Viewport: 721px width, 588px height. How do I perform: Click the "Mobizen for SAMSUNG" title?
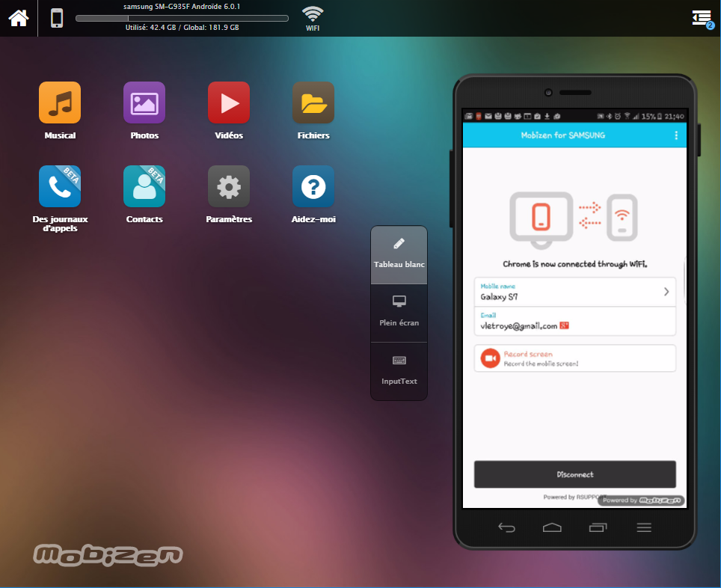(x=563, y=135)
